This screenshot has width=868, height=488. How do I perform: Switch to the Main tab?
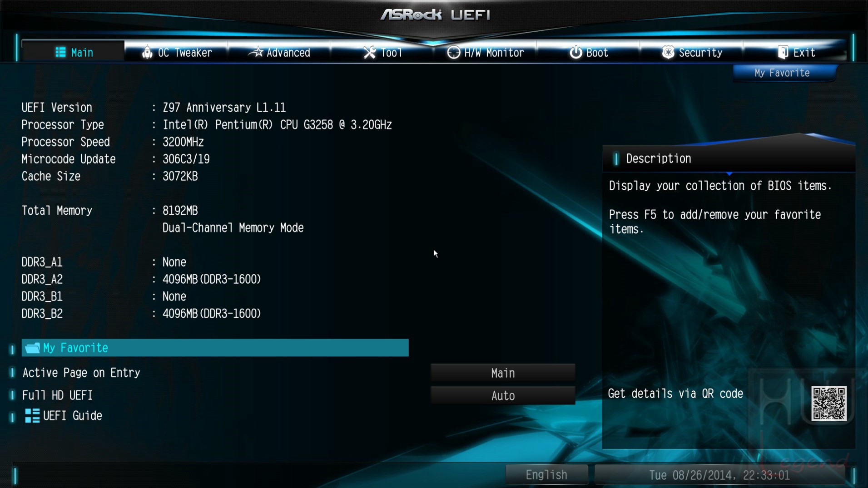point(73,53)
